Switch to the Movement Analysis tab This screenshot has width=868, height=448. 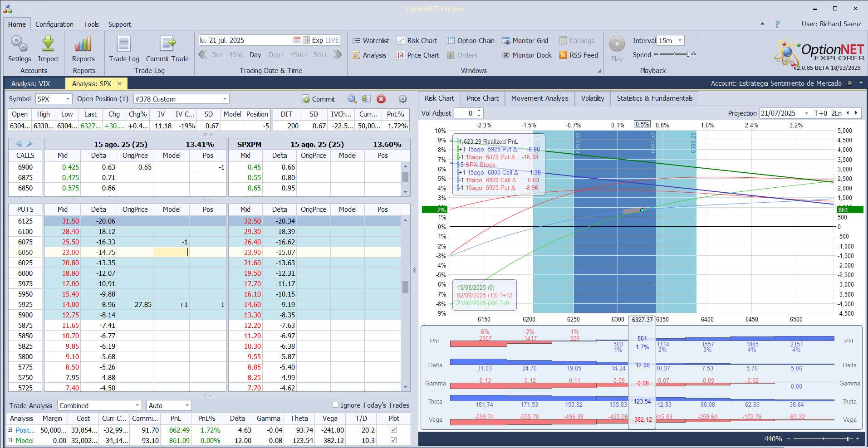click(539, 98)
